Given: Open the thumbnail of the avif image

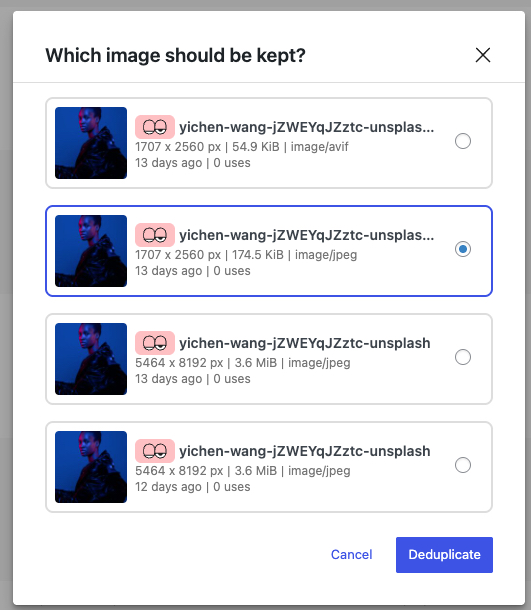Looking at the screenshot, I should (x=91, y=143).
